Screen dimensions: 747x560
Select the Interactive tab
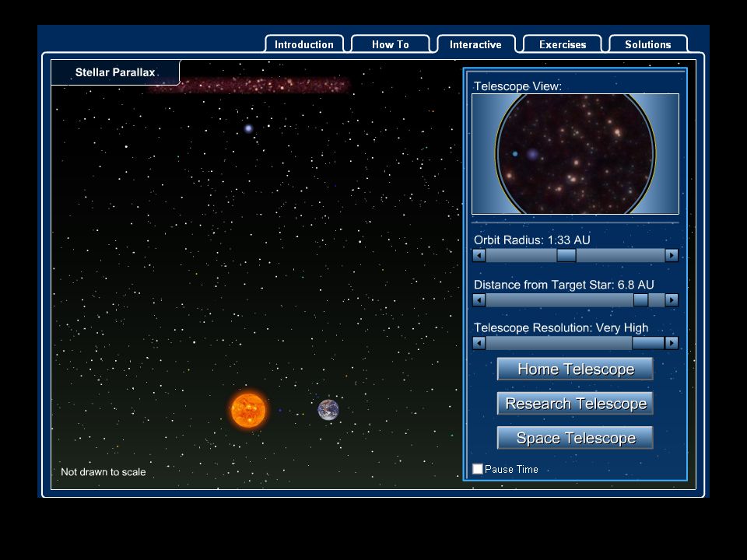476,44
